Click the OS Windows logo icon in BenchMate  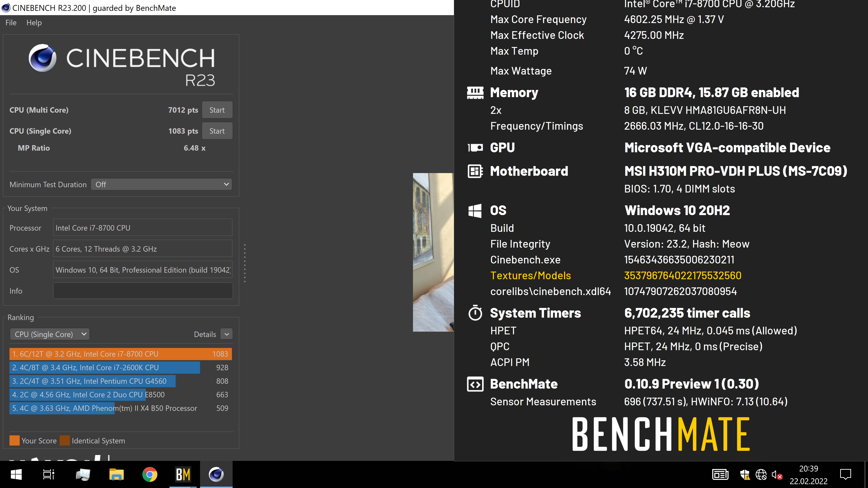(x=475, y=211)
